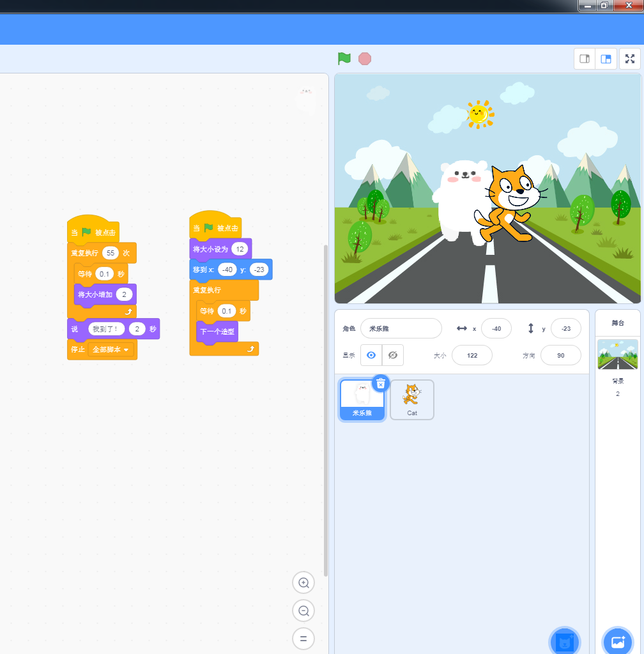Click the left script's 当旗帜被点击 hat block
This screenshot has height=654, width=644.
[x=93, y=230]
